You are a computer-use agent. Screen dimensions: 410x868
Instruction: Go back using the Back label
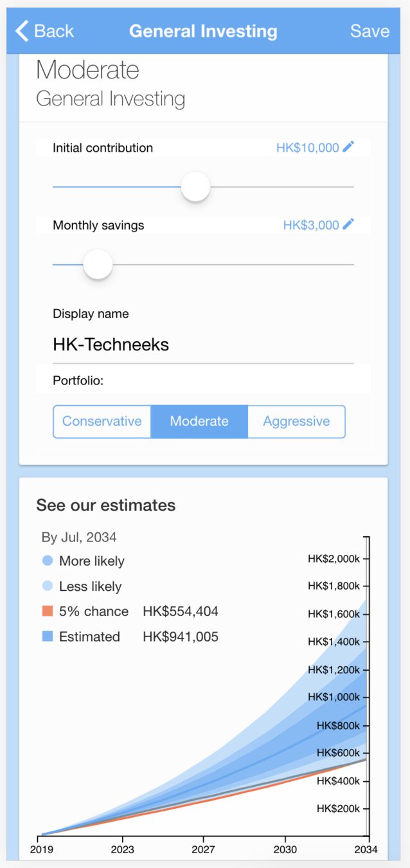[54, 31]
